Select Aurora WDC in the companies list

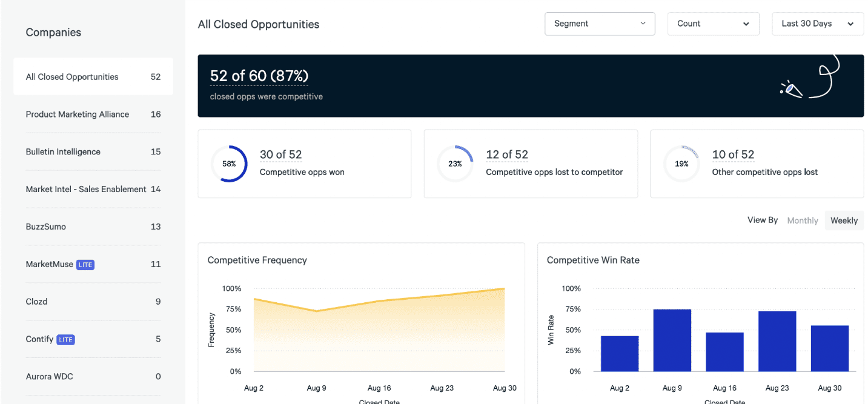tap(93, 377)
